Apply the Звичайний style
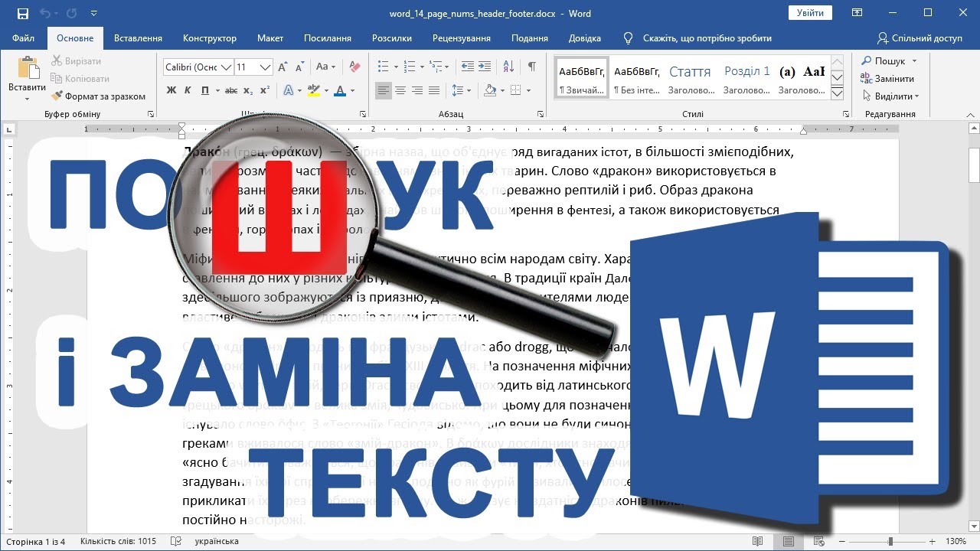The image size is (980, 551). coord(582,78)
